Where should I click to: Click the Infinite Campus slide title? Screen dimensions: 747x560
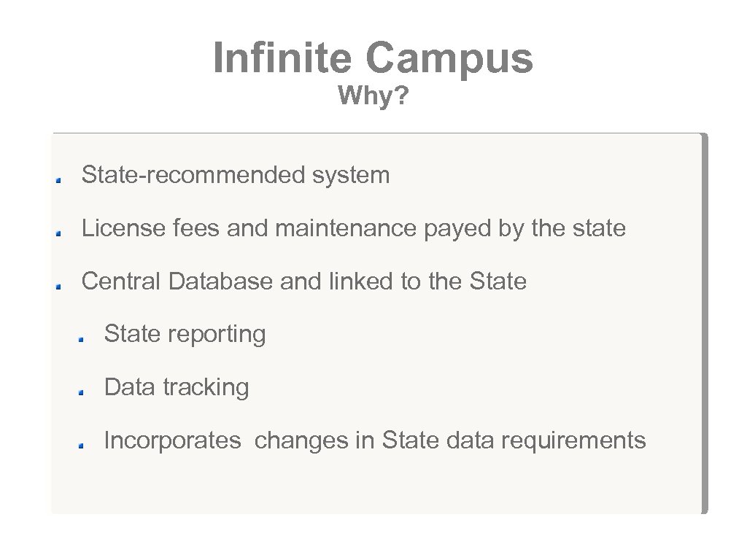tap(373, 58)
